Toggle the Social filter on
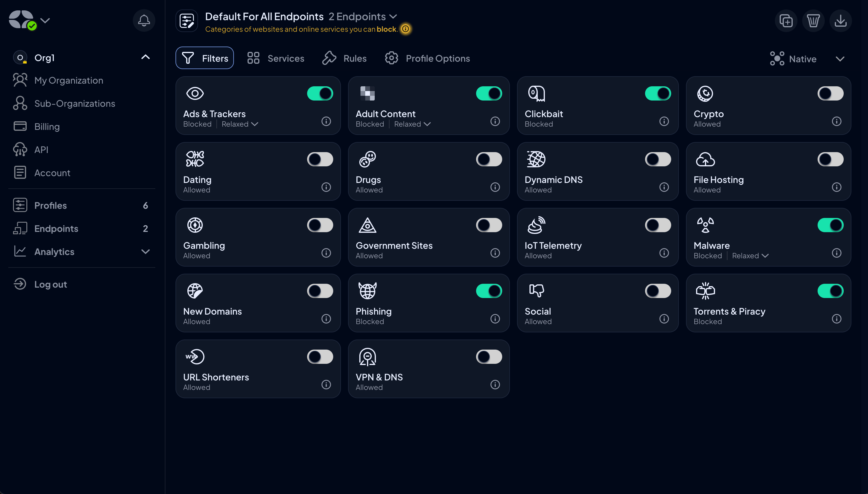 pyautogui.click(x=658, y=291)
